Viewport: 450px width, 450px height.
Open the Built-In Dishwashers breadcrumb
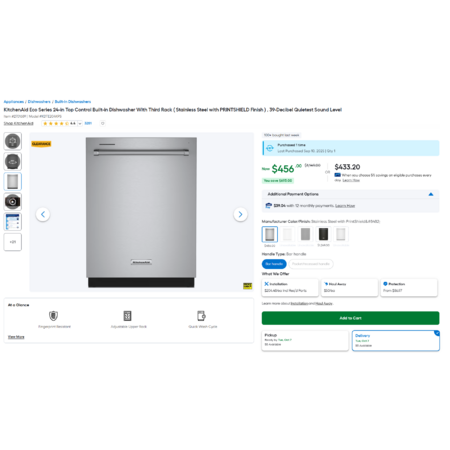[x=73, y=102]
